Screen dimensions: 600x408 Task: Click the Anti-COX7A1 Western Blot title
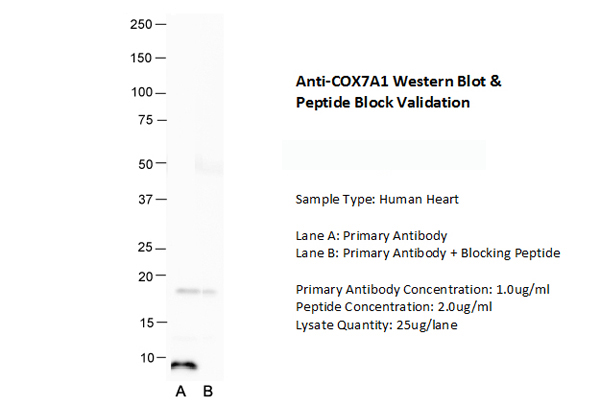(398, 91)
